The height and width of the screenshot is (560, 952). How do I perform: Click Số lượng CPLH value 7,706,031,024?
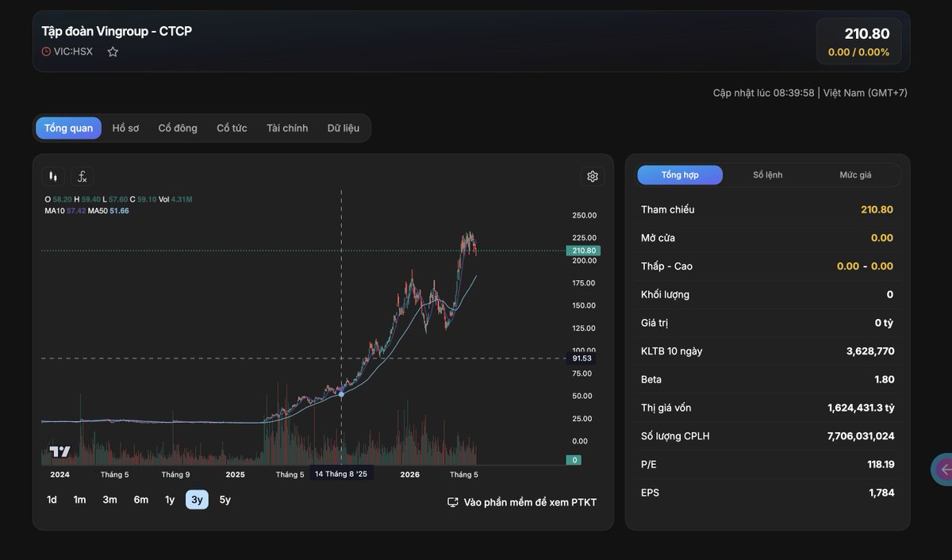[x=861, y=436]
